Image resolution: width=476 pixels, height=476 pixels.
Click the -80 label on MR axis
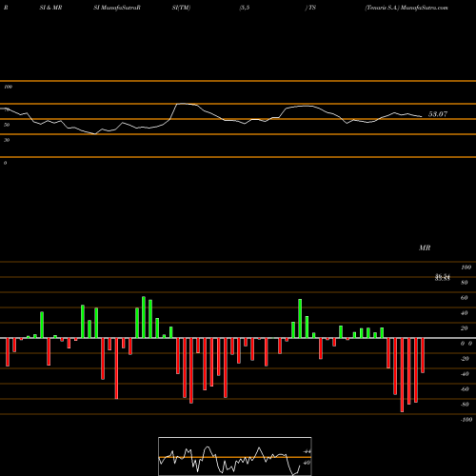point(465,405)
